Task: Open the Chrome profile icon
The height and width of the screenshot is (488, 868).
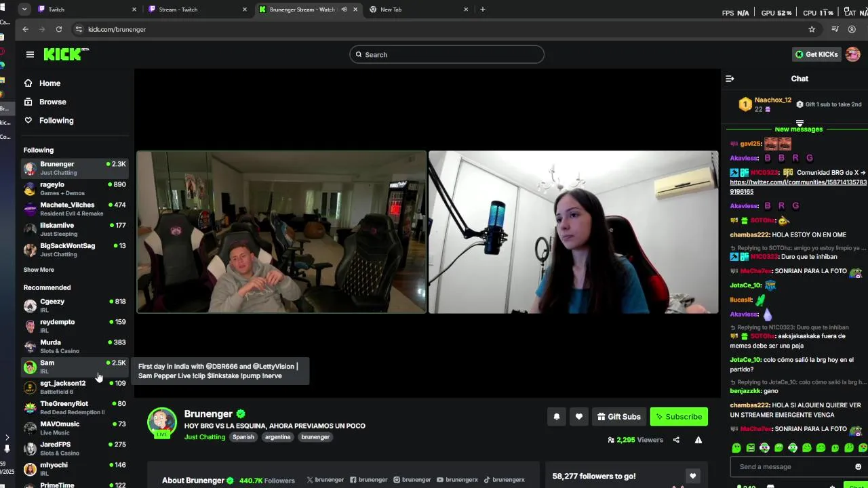Action: [852, 29]
